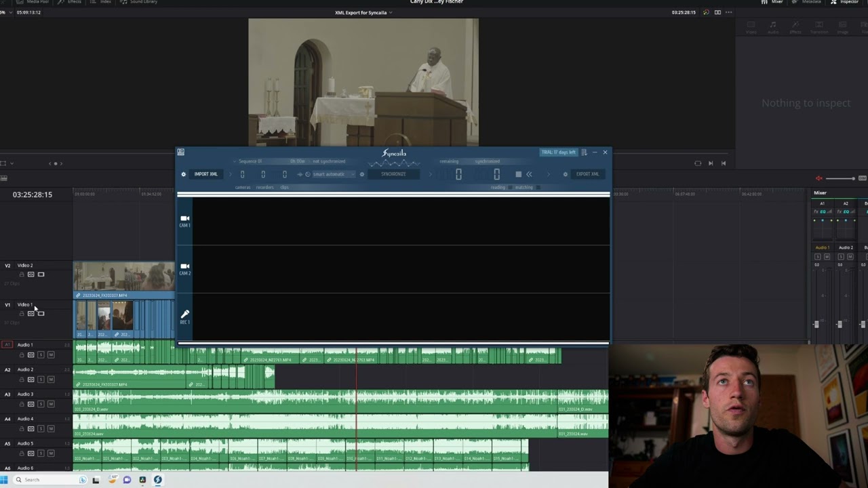This screenshot has height=488, width=868.
Task: Open the viewer options three-dot menu
Action: click(x=729, y=12)
